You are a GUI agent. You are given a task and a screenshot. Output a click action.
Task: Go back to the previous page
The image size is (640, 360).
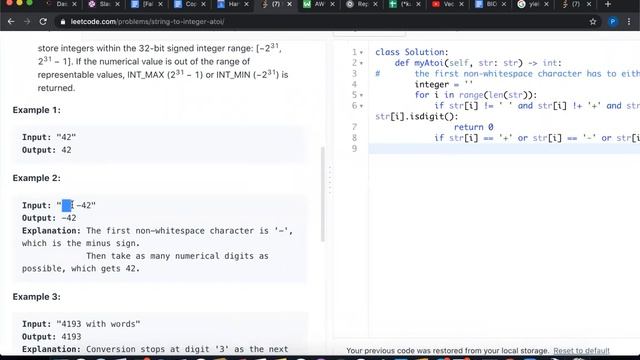point(11,22)
